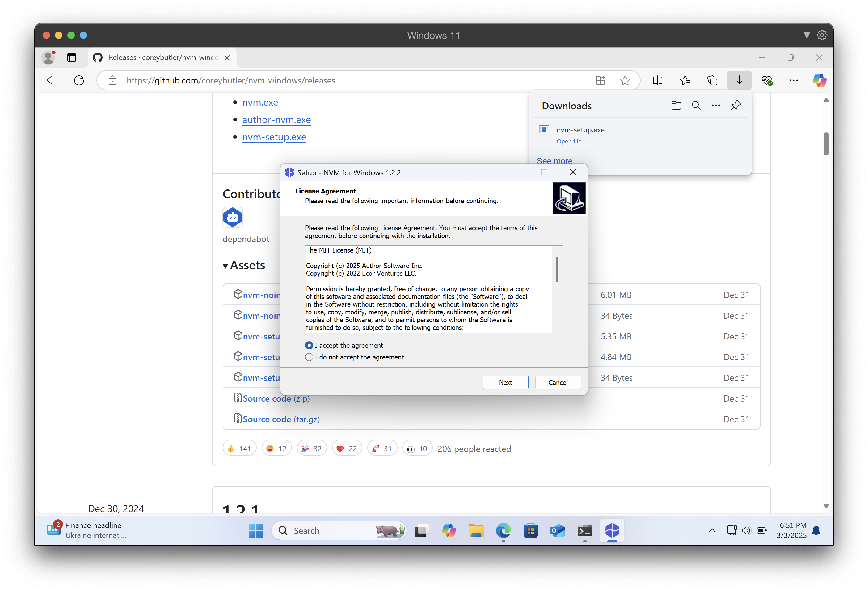Open virtual machine settings gear
The height and width of the screenshot is (591, 868).
coord(822,35)
